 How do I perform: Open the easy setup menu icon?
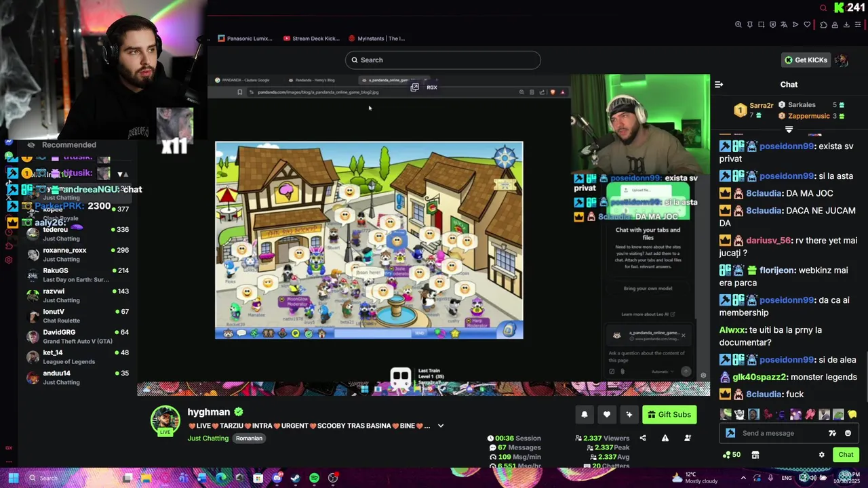coord(858,24)
